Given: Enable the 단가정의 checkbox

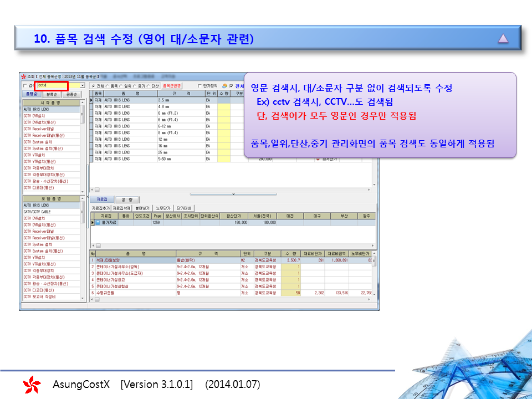Looking at the screenshot, I should click(x=200, y=86).
